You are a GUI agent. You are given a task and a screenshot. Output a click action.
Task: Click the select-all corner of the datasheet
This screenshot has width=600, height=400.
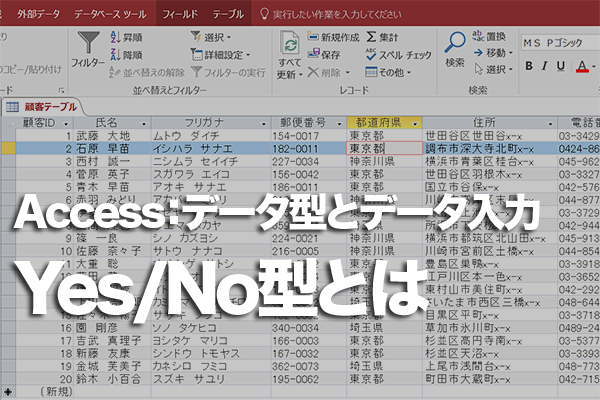pos(8,123)
